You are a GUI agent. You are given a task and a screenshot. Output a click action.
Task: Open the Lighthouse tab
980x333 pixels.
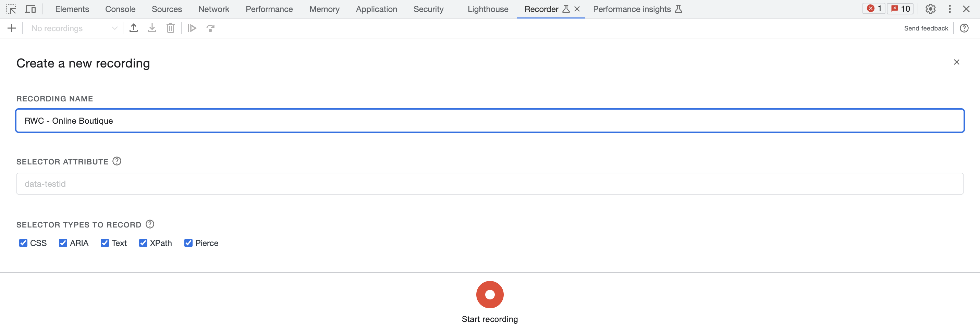point(488,9)
